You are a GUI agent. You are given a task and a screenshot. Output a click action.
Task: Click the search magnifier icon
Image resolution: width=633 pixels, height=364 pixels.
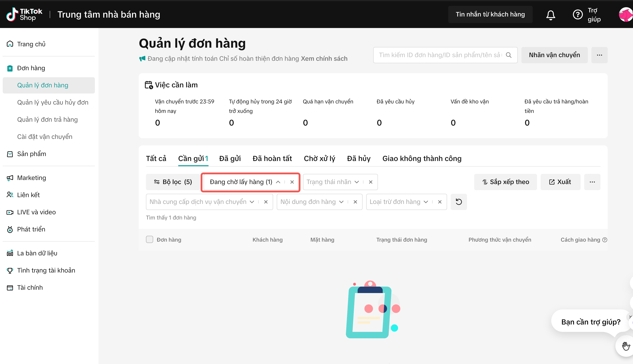509,55
